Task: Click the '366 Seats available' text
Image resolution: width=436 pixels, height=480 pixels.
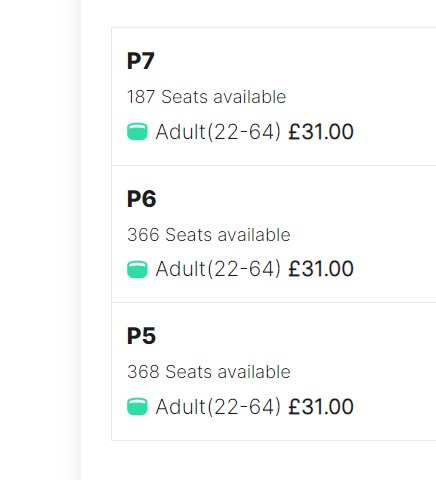Action: 209,235
